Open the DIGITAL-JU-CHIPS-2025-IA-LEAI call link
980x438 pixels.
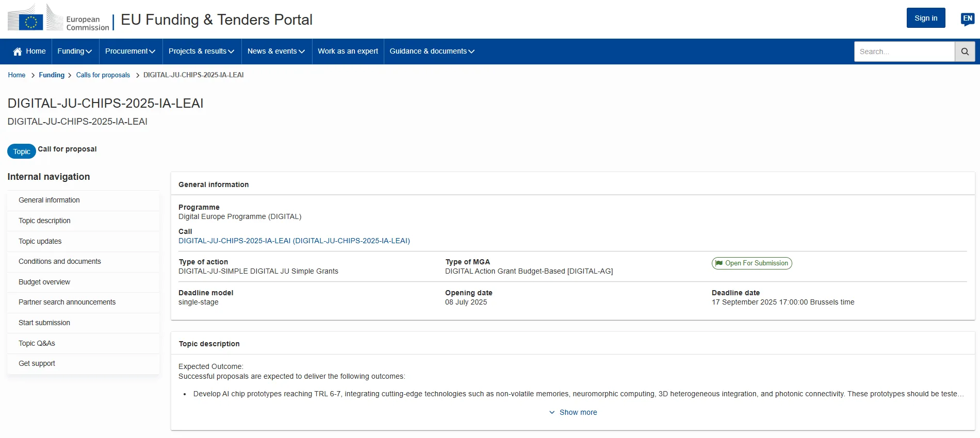pos(294,241)
